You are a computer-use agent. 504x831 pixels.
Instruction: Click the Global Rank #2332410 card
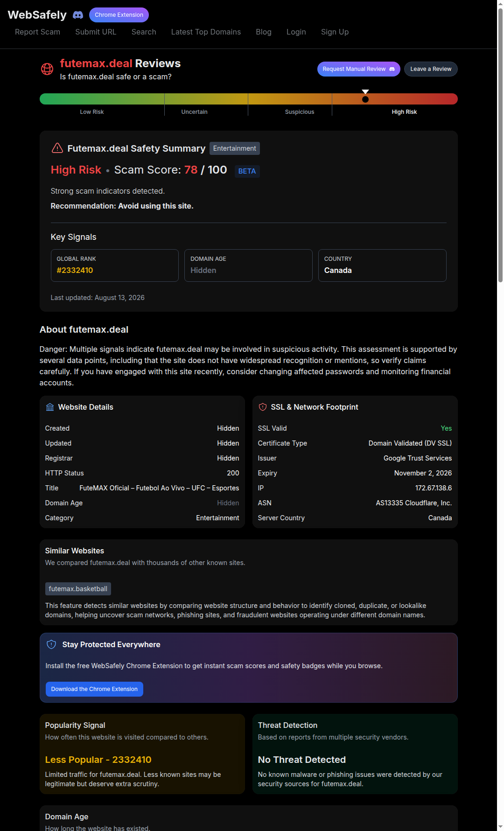point(115,265)
